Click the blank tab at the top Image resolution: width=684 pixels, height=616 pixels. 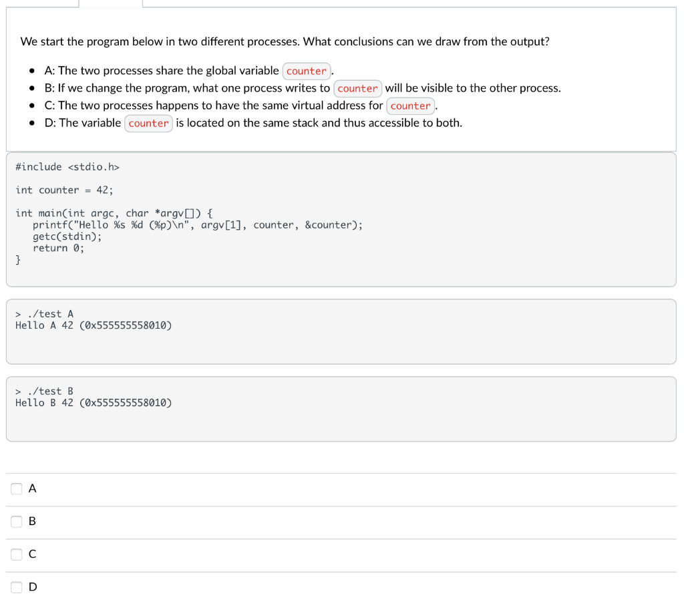[x=111, y=3]
